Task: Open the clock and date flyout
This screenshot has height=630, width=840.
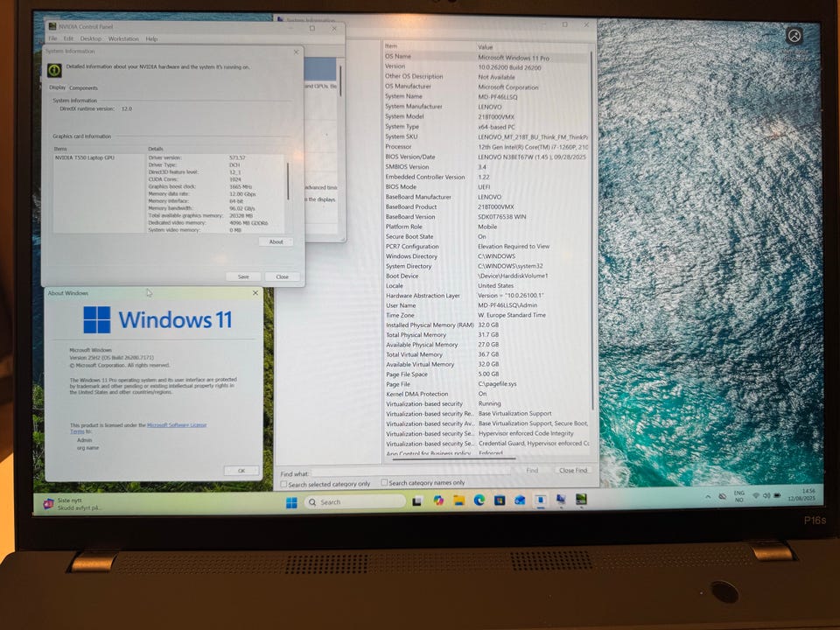Action: pos(802,494)
